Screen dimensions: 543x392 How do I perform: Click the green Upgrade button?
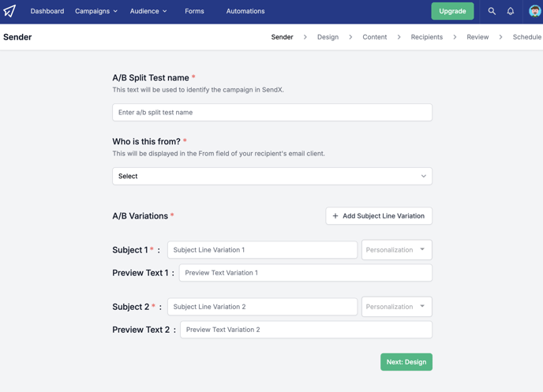(x=452, y=11)
